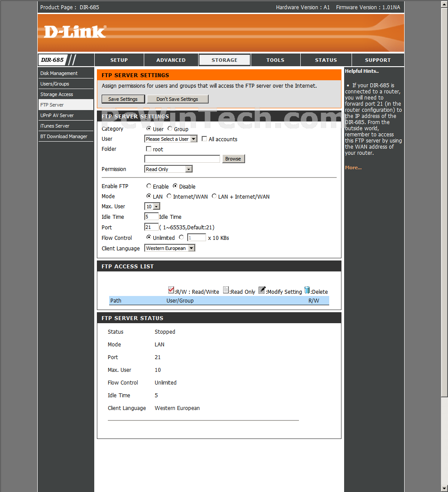
Task: Click the FTP ACCESS LIST section header
Action: [219, 266]
